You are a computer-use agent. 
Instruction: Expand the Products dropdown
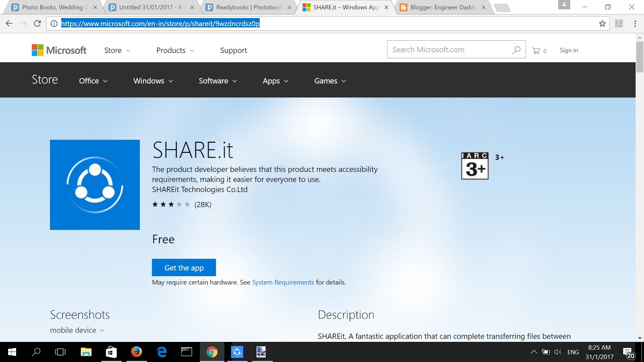[x=175, y=50]
